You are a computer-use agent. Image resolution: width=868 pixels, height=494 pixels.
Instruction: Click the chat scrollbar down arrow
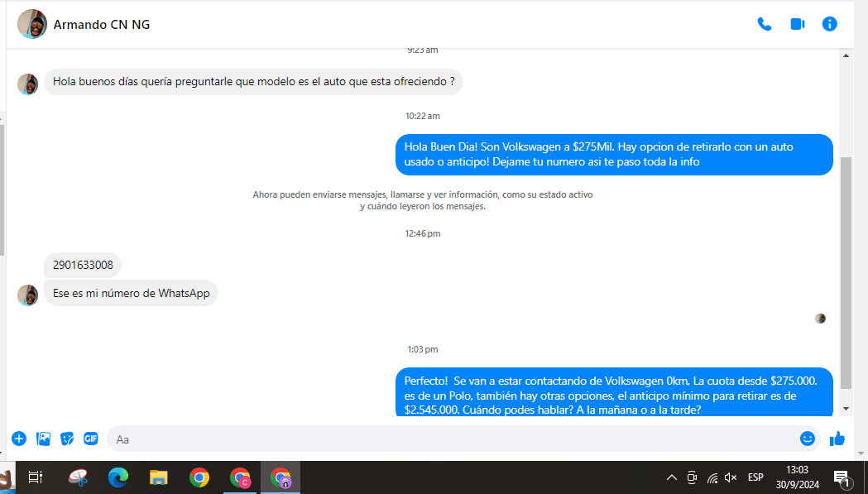pyautogui.click(x=846, y=410)
